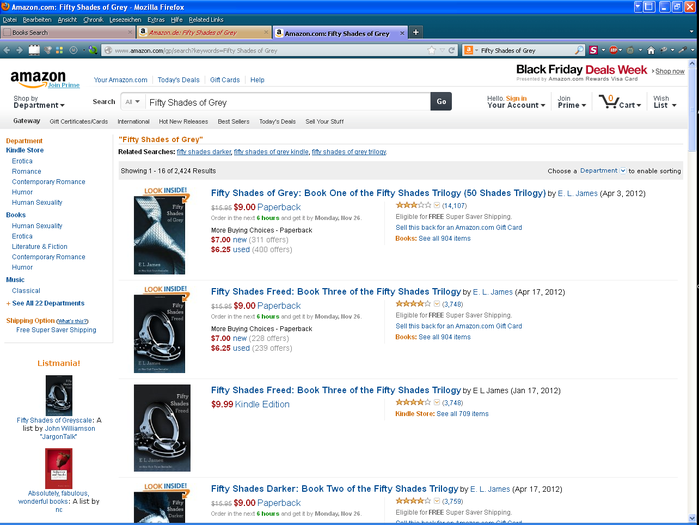Click the filmstrip icon in the navigation toolbar

click(34, 50)
